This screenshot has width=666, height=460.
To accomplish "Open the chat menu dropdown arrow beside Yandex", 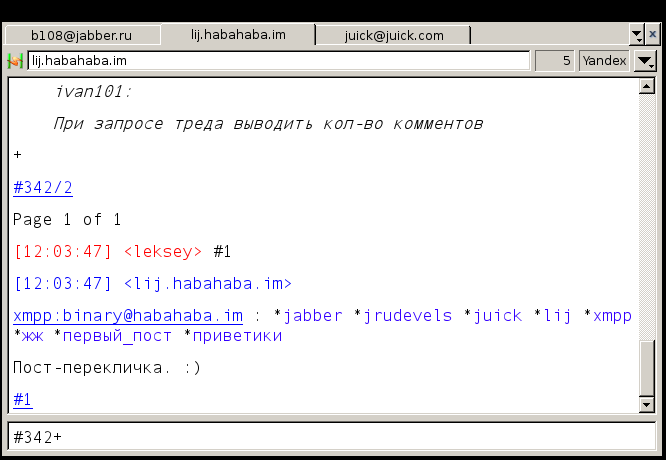I will [645, 61].
